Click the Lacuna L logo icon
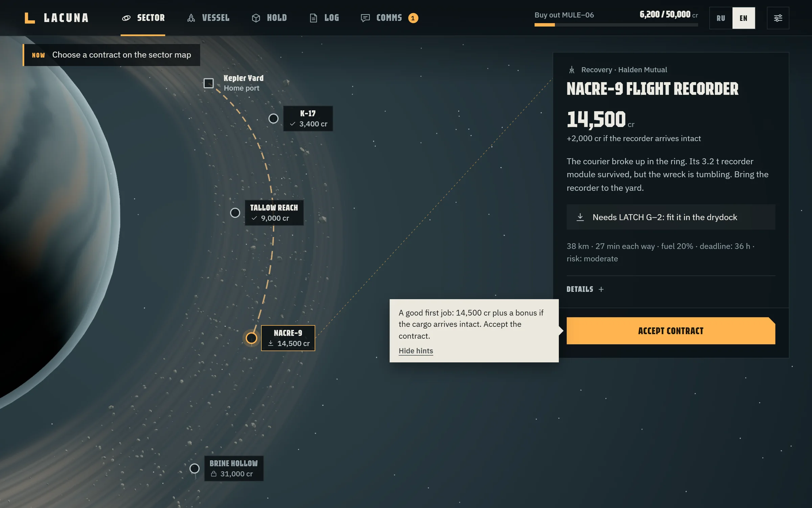 (x=30, y=18)
